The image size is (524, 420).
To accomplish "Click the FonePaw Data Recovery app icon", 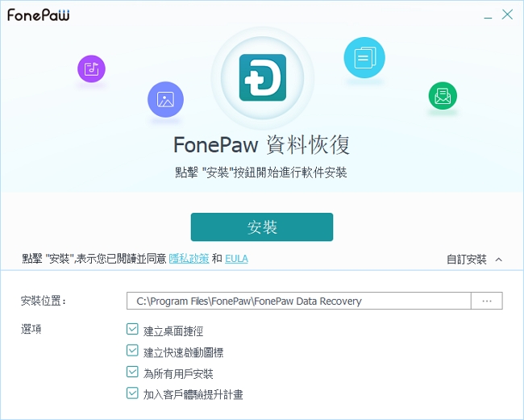I will [263, 77].
